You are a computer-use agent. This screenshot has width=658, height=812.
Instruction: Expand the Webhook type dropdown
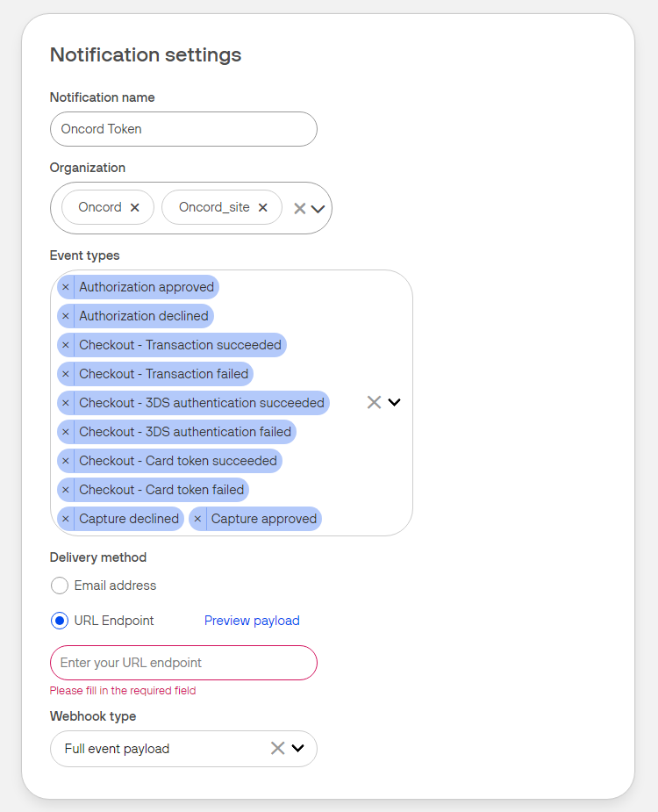[298, 749]
